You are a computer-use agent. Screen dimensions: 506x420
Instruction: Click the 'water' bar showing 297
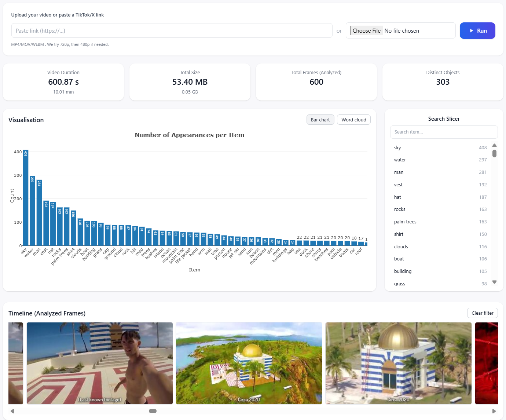pyautogui.click(x=32, y=211)
